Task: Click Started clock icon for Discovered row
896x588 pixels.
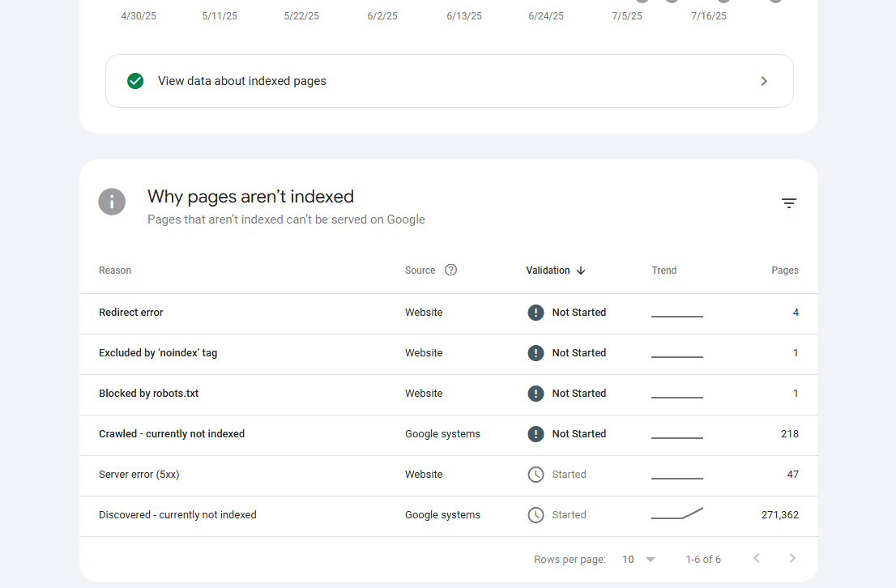Action: point(535,515)
